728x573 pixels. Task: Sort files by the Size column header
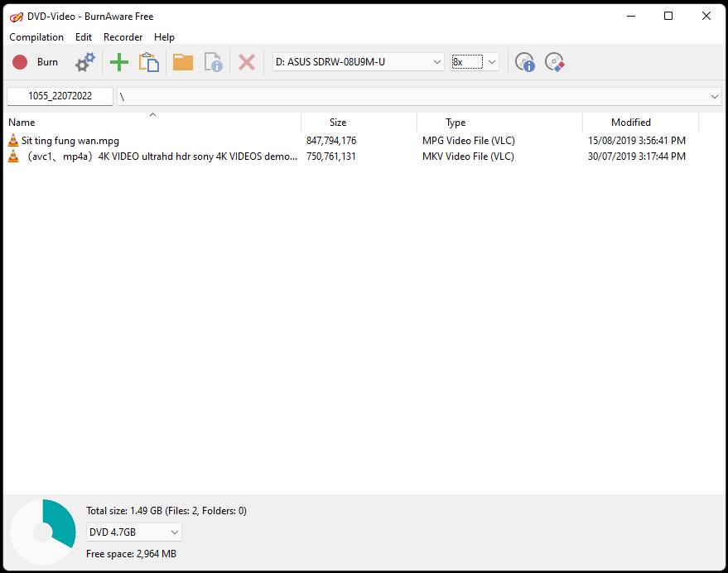338,123
